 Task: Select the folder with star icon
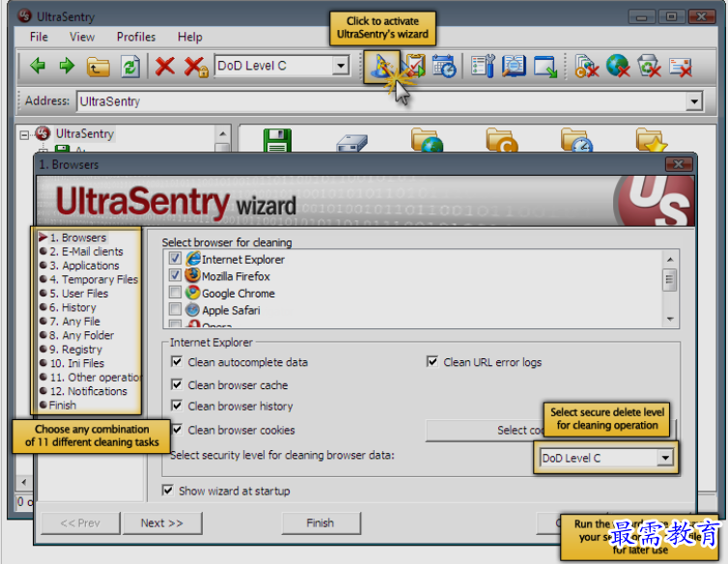[652, 140]
